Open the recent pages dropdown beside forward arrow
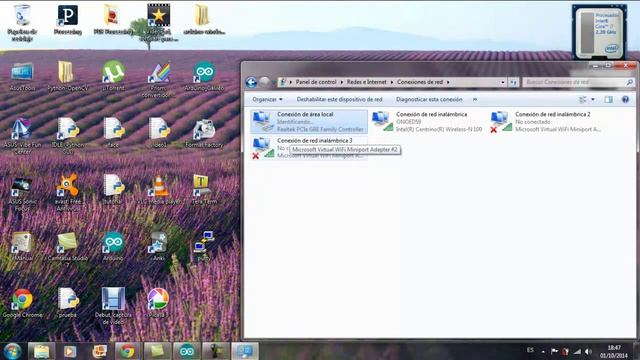This screenshot has width=640, height=360. [x=273, y=83]
